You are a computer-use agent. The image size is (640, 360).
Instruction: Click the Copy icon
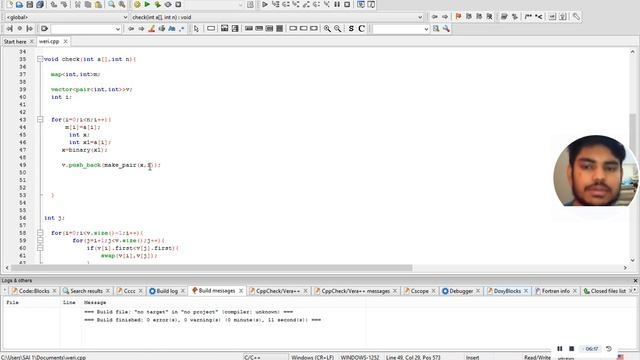coord(88,4)
